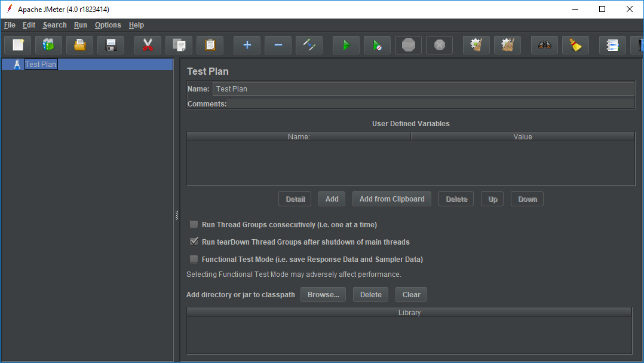644x363 pixels.
Task: Open the Run menu
Action: coord(81,25)
